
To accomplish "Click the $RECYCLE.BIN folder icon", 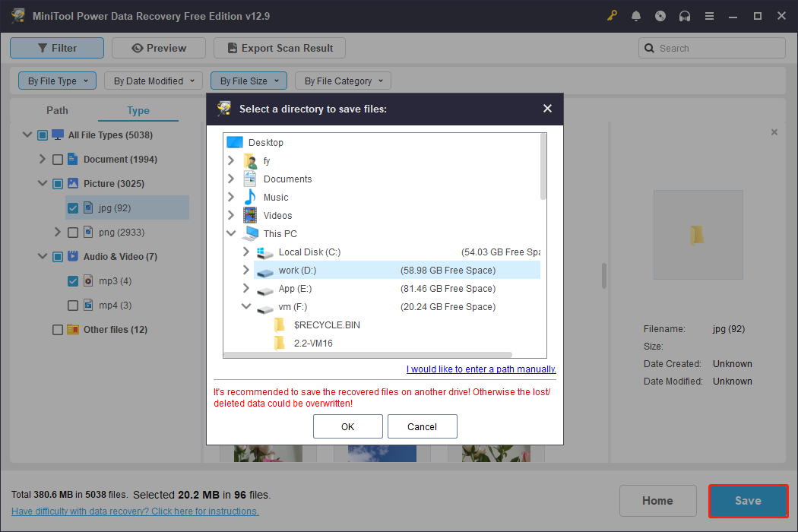I will click(279, 325).
